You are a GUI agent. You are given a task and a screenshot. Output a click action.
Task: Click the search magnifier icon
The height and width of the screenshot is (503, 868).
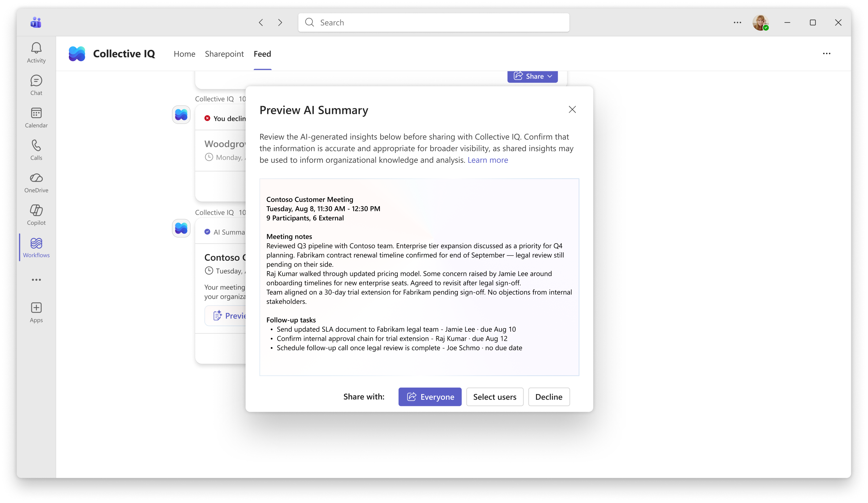coord(310,22)
